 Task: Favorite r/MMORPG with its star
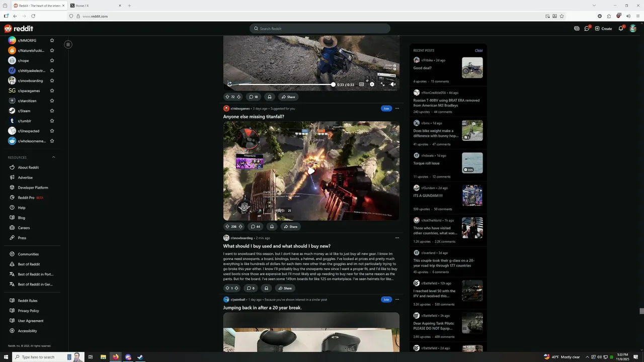point(52,40)
